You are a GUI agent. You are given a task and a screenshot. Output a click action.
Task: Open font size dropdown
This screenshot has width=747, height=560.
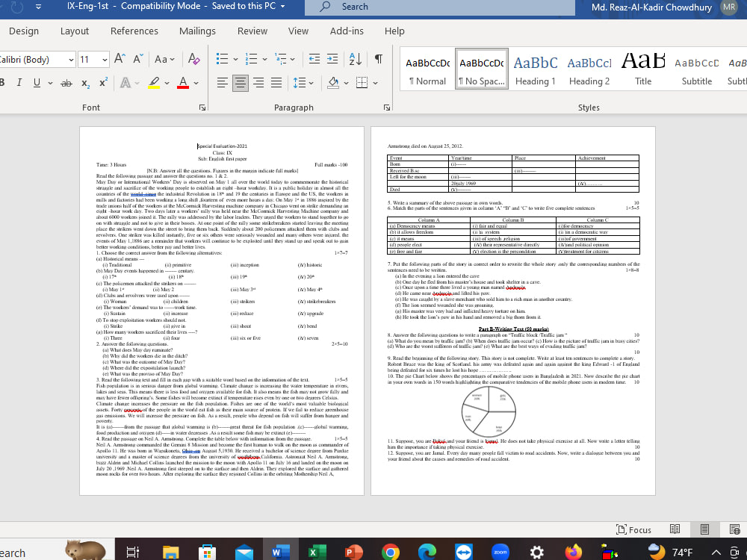pyautogui.click(x=105, y=60)
